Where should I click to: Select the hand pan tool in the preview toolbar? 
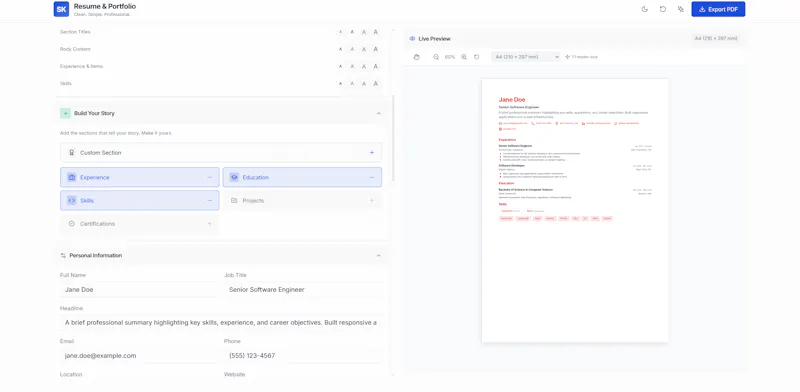(416, 57)
